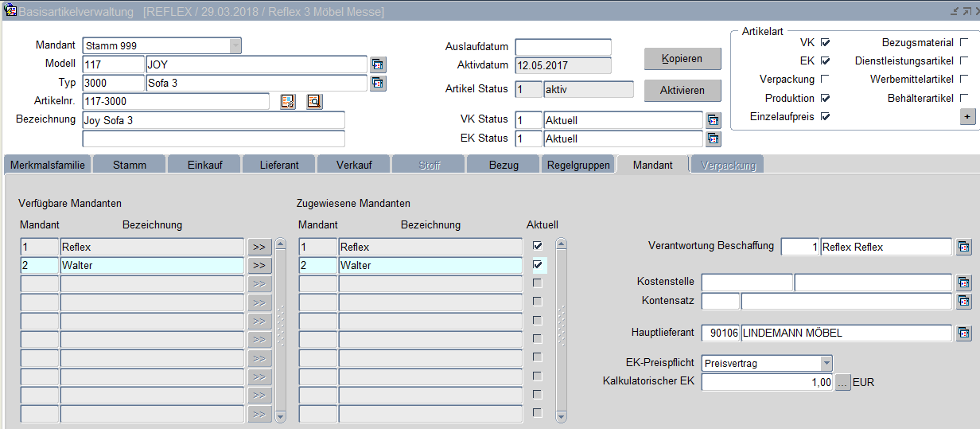Click the edit note icon beside Artikelnr.
This screenshot has height=429, width=980.
[x=287, y=101]
